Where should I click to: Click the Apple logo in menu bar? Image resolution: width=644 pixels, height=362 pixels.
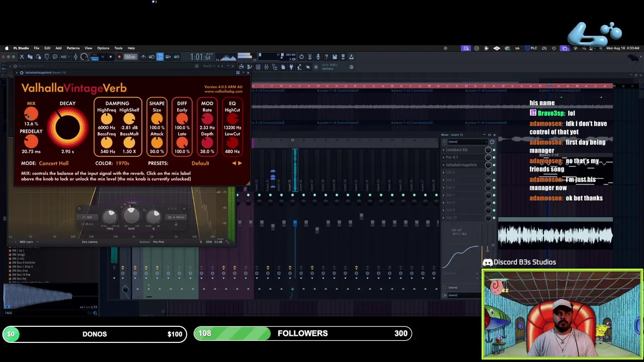tap(7, 48)
